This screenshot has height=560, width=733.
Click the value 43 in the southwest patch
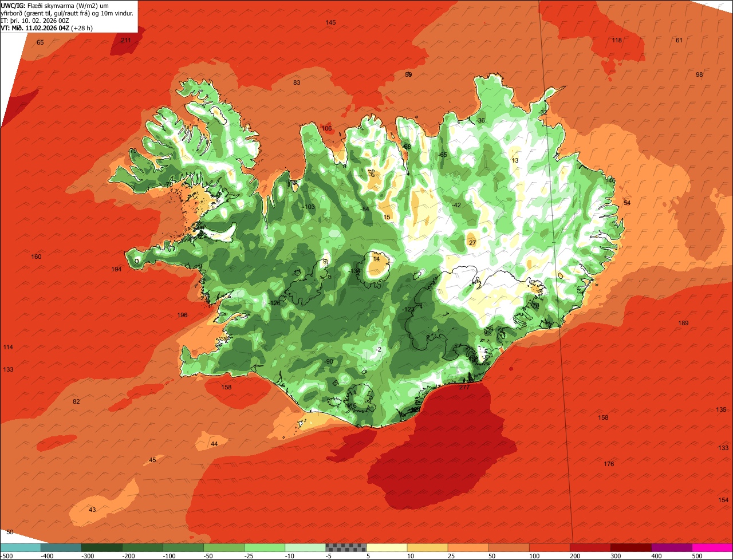tap(92, 510)
